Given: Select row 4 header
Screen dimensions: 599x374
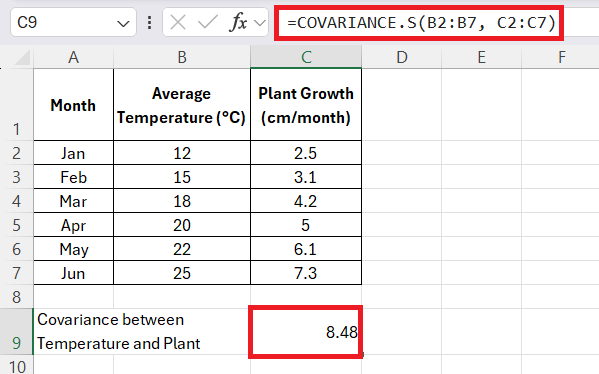Looking at the screenshot, I should click(x=16, y=201).
